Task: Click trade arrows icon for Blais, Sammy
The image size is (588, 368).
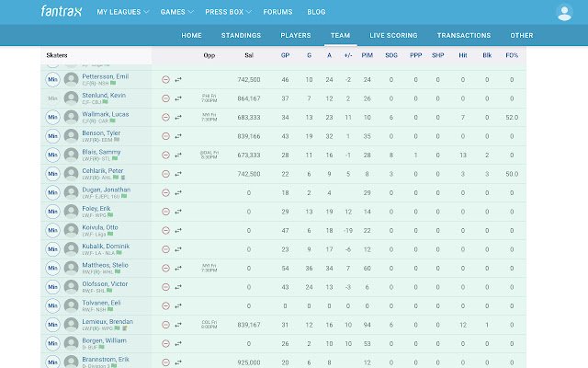Action: tap(178, 155)
